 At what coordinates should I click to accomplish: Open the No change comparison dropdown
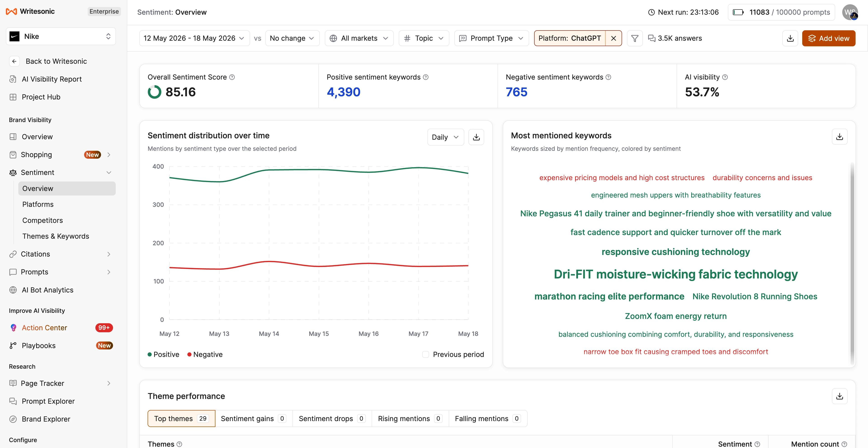(x=292, y=38)
